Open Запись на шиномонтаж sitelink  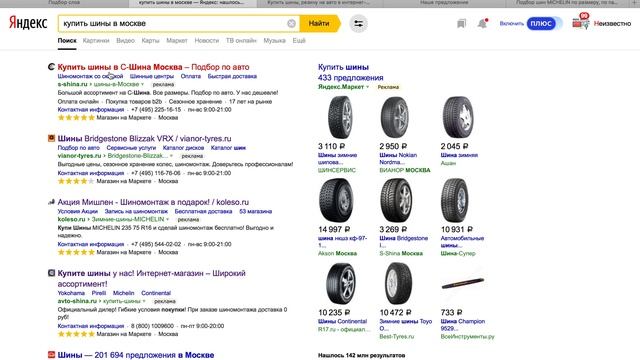click(136, 211)
